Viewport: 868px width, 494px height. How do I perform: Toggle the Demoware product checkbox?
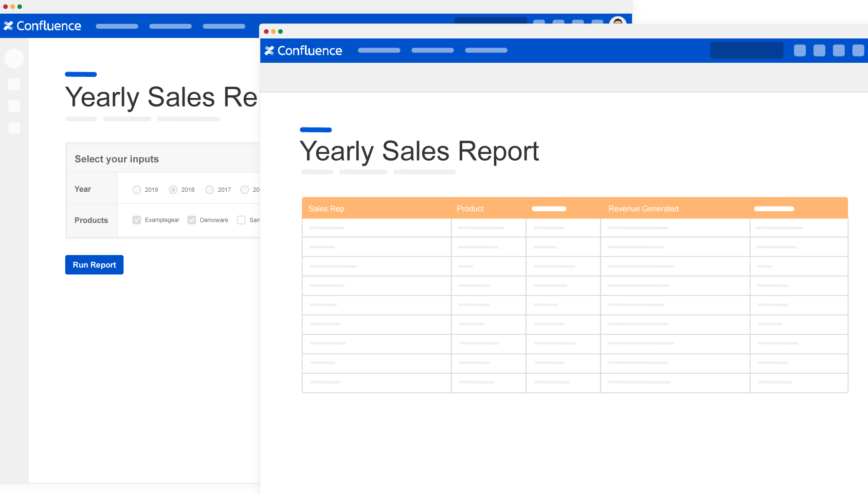(192, 220)
